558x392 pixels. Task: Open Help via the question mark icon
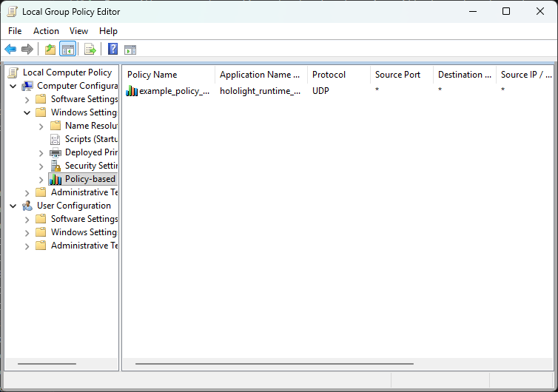click(x=112, y=49)
